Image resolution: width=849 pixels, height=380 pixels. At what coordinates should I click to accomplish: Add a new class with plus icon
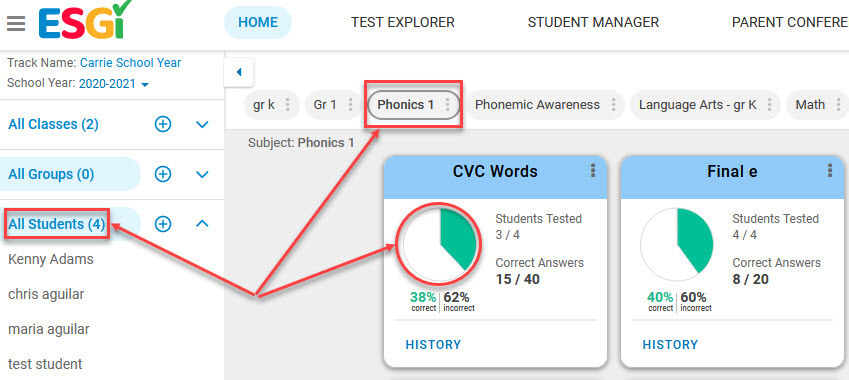coord(163,125)
